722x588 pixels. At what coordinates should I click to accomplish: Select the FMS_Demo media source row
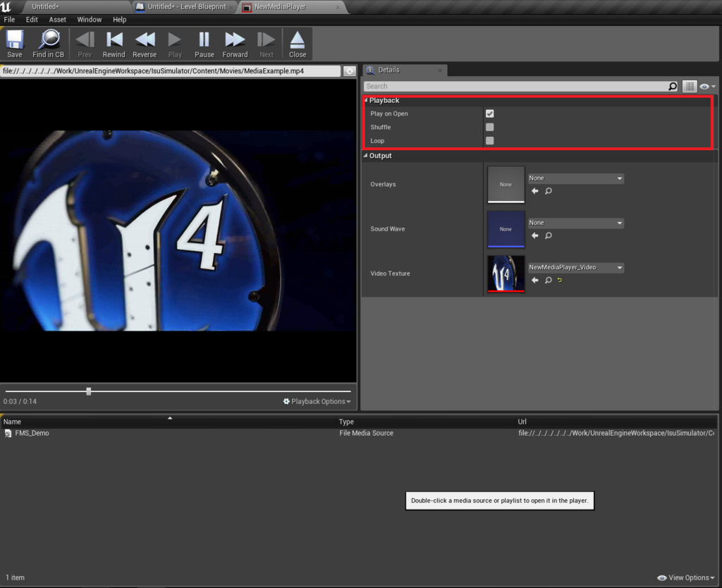pyautogui.click(x=32, y=433)
